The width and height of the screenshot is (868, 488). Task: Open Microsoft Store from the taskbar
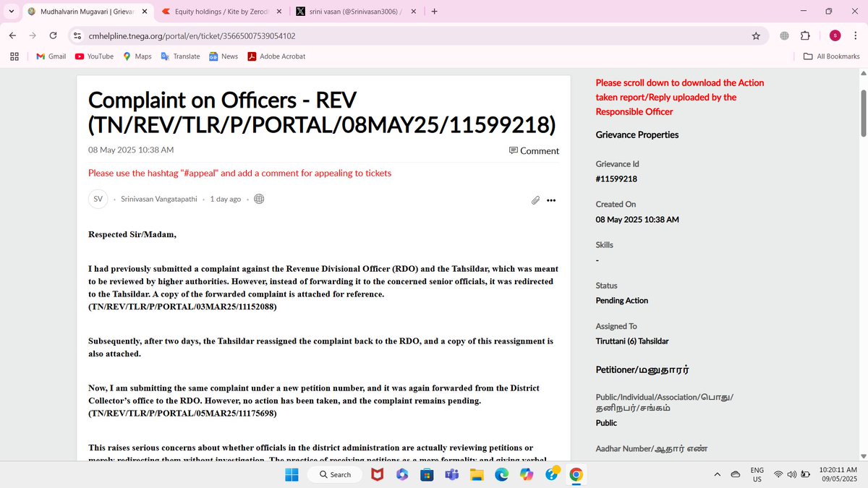(x=427, y=474)
